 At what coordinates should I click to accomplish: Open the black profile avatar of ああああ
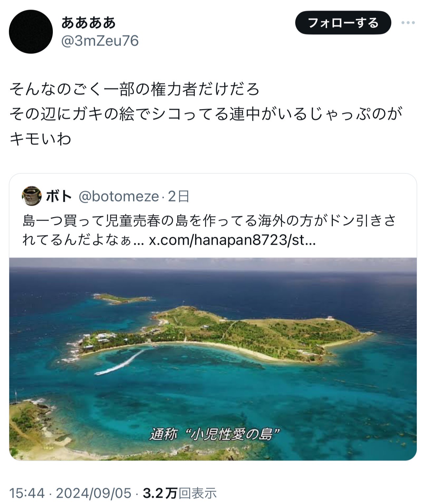[31, 32]
